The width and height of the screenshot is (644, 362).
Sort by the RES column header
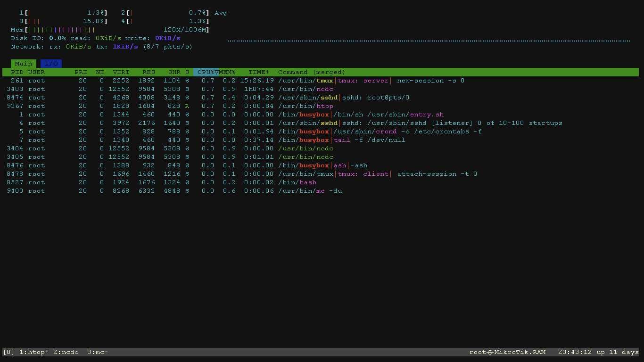[x=149, y=72]
